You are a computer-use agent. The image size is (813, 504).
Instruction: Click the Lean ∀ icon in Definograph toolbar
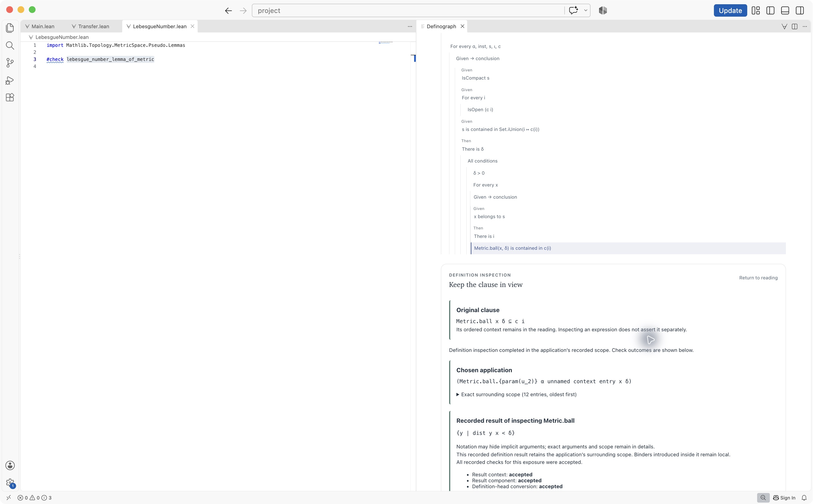tap(784, 26)
